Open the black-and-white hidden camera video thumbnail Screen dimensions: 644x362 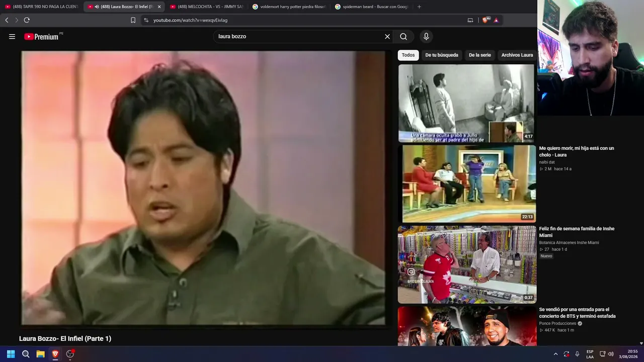pyautogui.click(x=466, y=103)
